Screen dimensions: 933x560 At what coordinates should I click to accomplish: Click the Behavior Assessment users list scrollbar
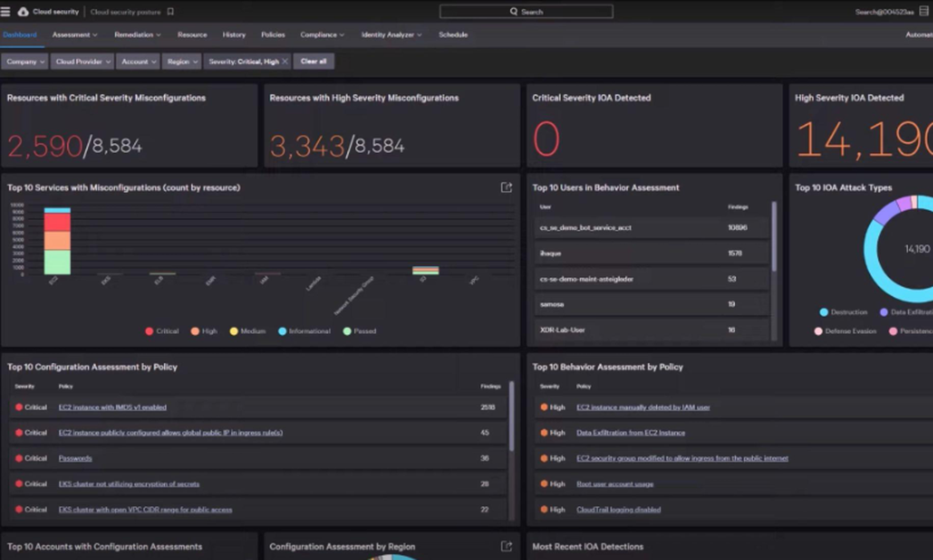774,237
